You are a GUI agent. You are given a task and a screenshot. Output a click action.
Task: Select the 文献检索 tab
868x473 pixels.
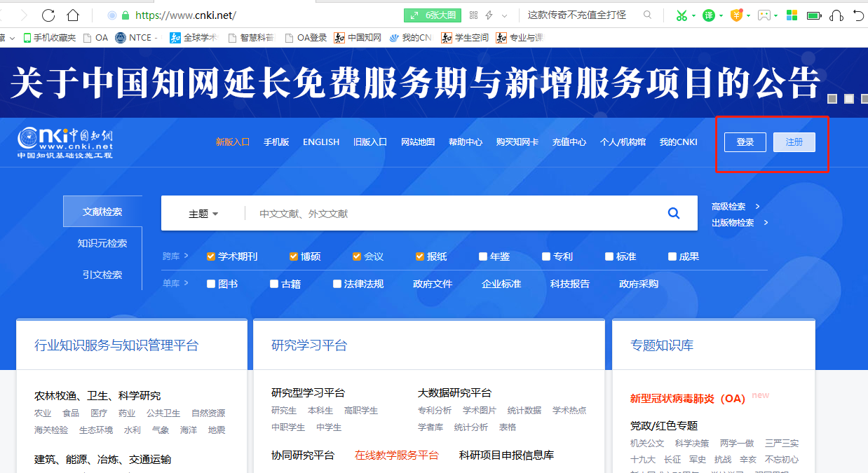102,212
